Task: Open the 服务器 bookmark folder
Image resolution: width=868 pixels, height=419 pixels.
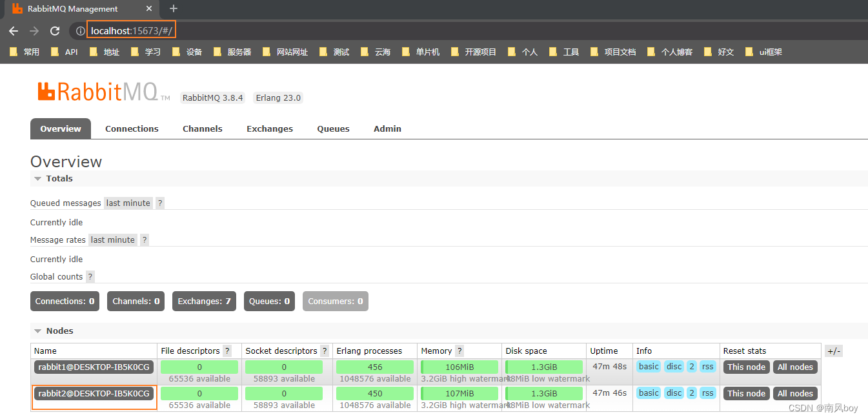Action: pos(232,52)
